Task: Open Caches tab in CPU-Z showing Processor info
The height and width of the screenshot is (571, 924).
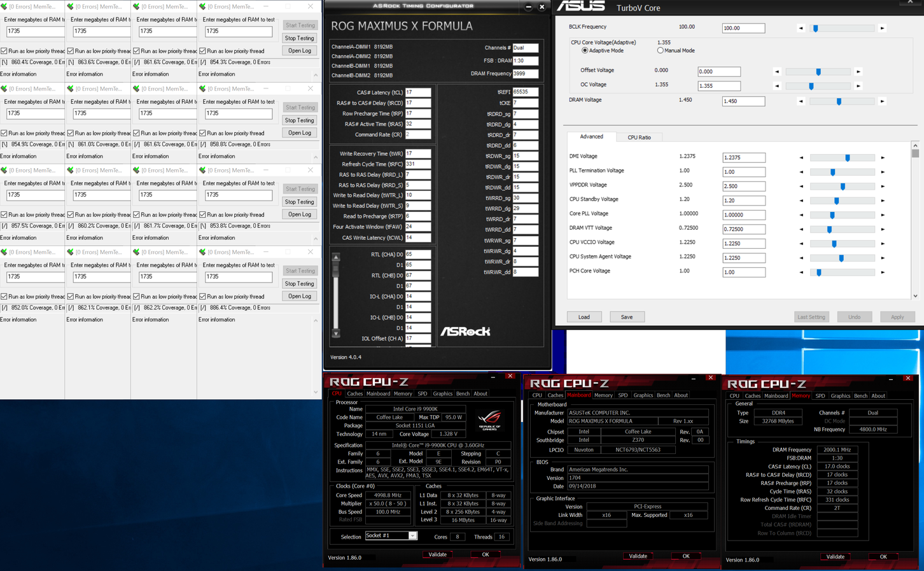Action: [x=354, y=394]
